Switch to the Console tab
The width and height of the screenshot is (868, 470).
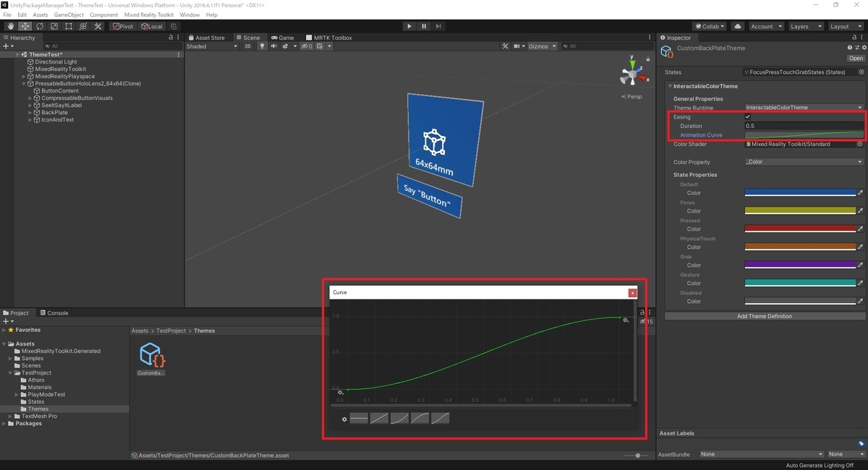pos(54,313)
